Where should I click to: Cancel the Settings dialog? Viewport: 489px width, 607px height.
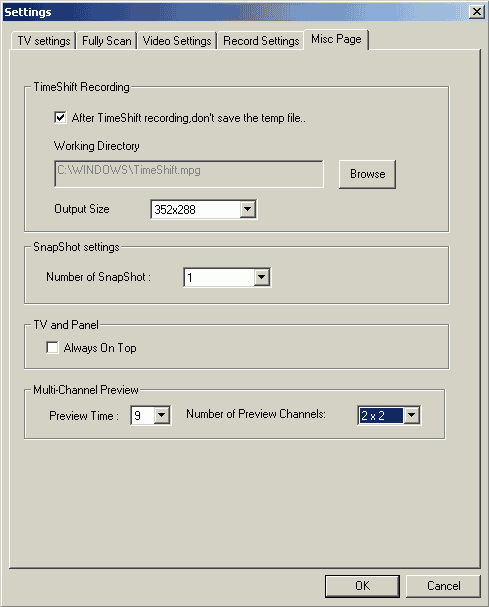[x=443, y=586]
